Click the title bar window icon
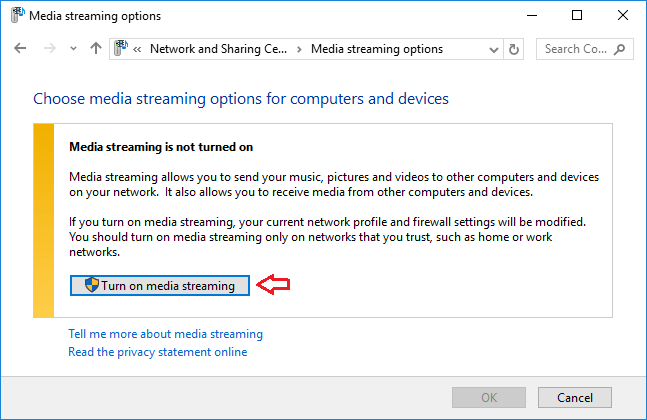 pos(17,16)
